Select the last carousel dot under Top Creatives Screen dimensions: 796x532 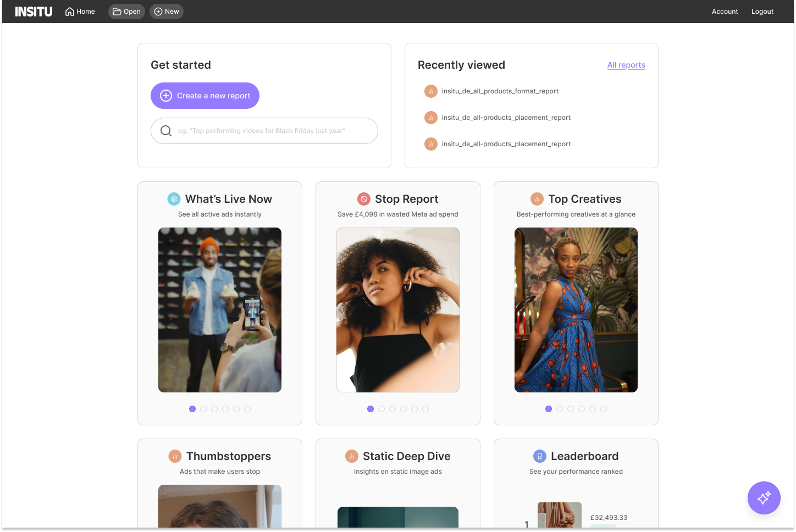coord(604,409)
